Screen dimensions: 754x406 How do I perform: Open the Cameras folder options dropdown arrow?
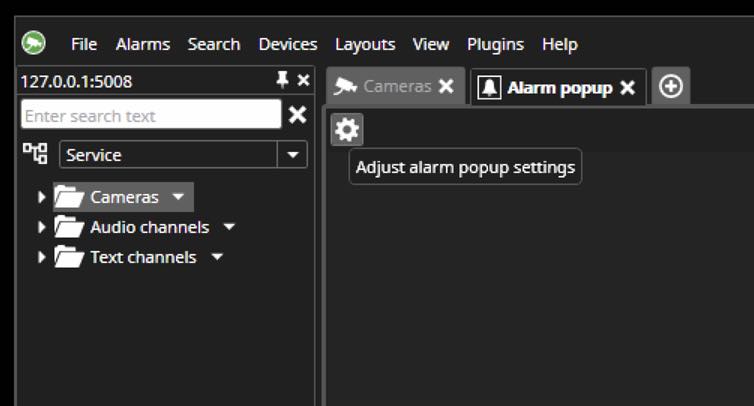(178, 197)
